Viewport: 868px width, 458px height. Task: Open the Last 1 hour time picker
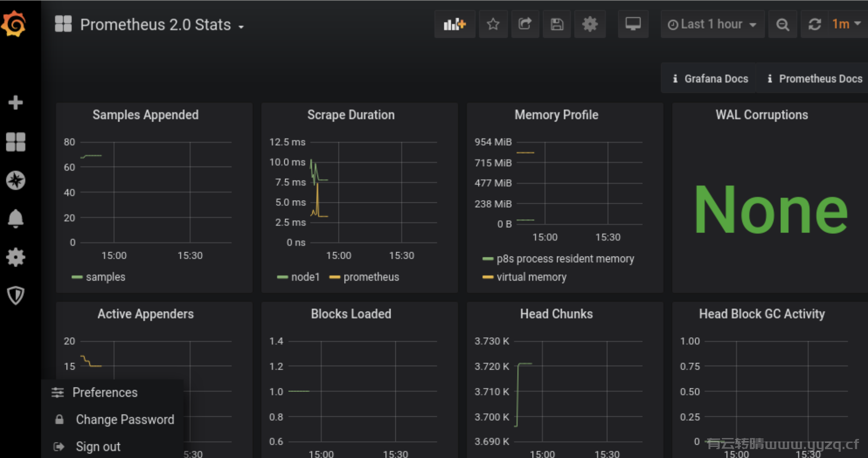[x=713, y=24]
